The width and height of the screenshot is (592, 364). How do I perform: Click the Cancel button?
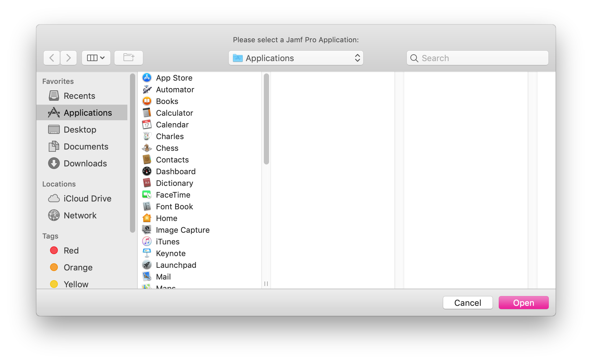[x=468, y=303]
